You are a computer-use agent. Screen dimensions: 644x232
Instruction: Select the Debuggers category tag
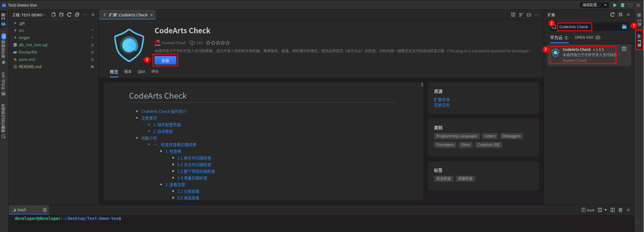(x=511, y=136)
